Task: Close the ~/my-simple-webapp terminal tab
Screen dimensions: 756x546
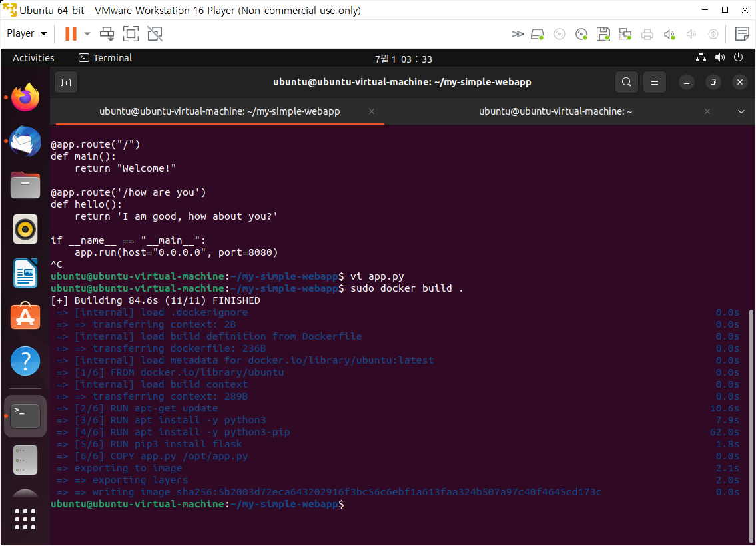Action: click(372, 111)
